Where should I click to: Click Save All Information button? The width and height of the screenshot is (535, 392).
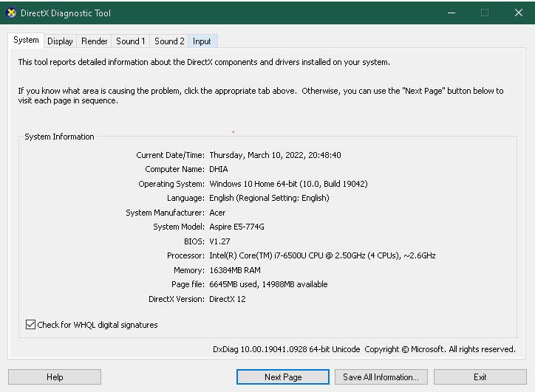point(381,377)
